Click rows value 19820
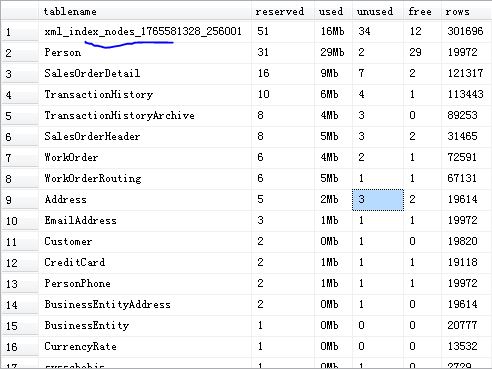 pos(466,242)
